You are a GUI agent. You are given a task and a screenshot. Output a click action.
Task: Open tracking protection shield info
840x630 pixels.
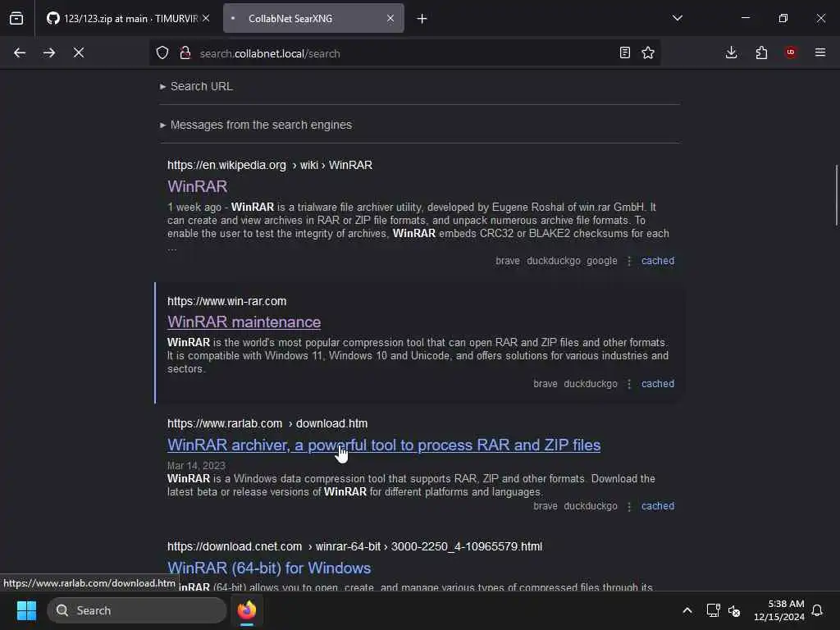(x=162, y=53)
